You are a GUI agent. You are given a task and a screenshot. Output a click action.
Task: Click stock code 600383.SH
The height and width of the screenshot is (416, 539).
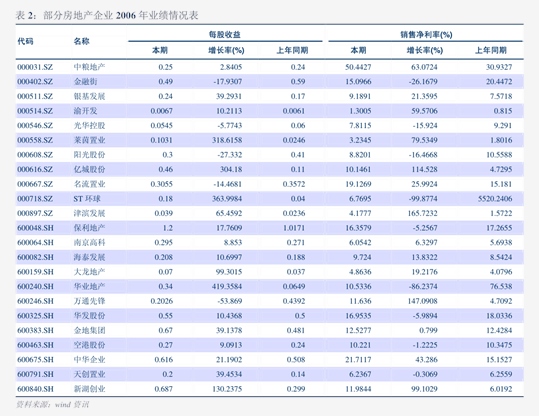(x=35, y=330)
